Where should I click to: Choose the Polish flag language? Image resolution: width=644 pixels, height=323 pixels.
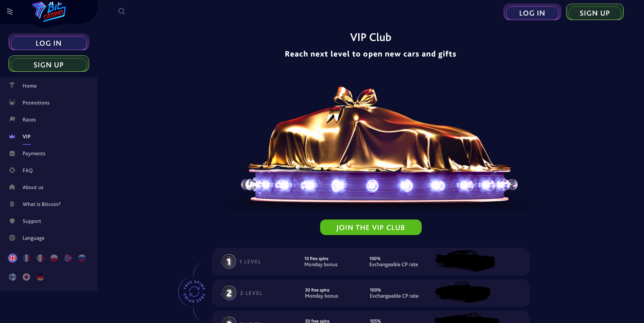click(54, 258)
